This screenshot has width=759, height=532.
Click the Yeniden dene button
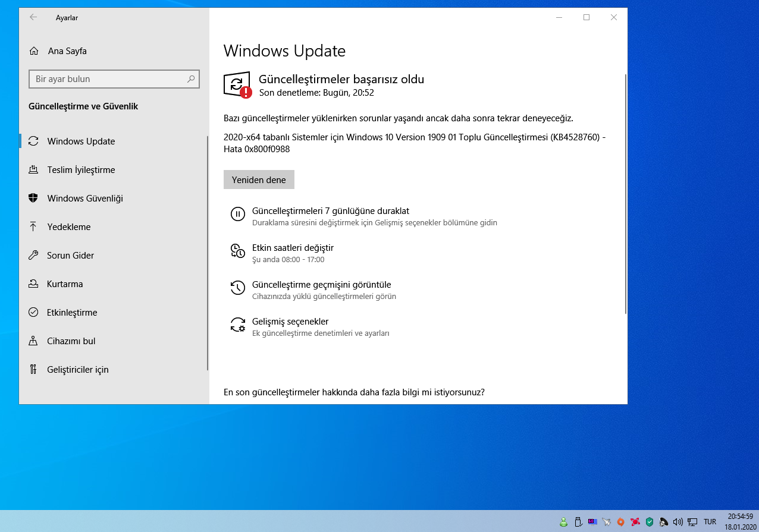point(259,180)
